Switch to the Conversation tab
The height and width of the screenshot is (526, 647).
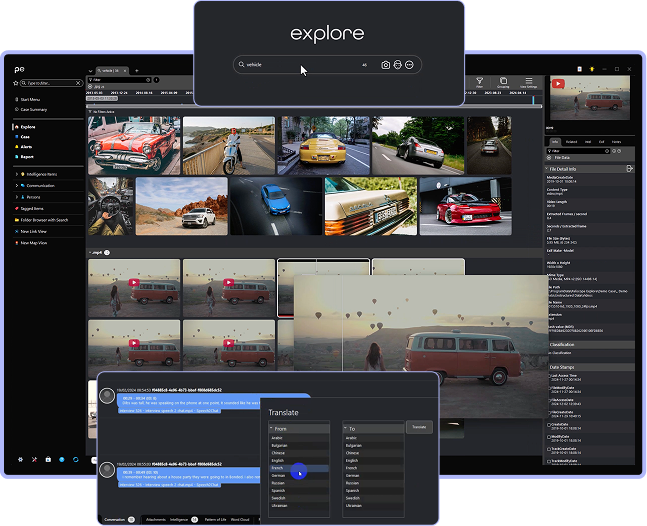114,519
